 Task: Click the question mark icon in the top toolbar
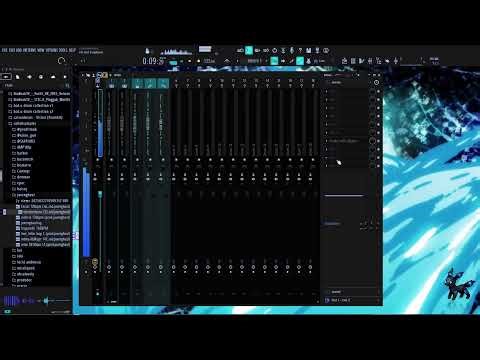(300, 50)
